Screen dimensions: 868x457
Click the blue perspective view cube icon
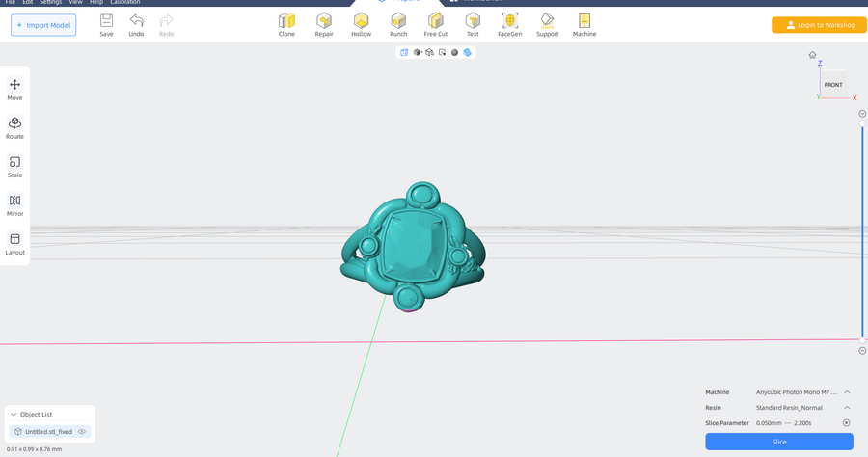click(404, 53)
